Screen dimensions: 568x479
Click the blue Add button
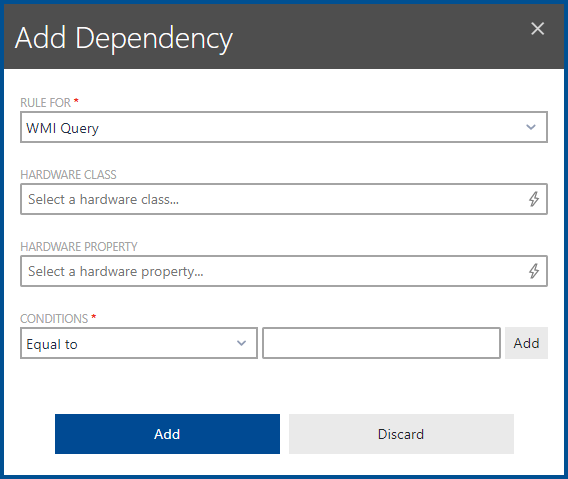(x=167, y=434)
